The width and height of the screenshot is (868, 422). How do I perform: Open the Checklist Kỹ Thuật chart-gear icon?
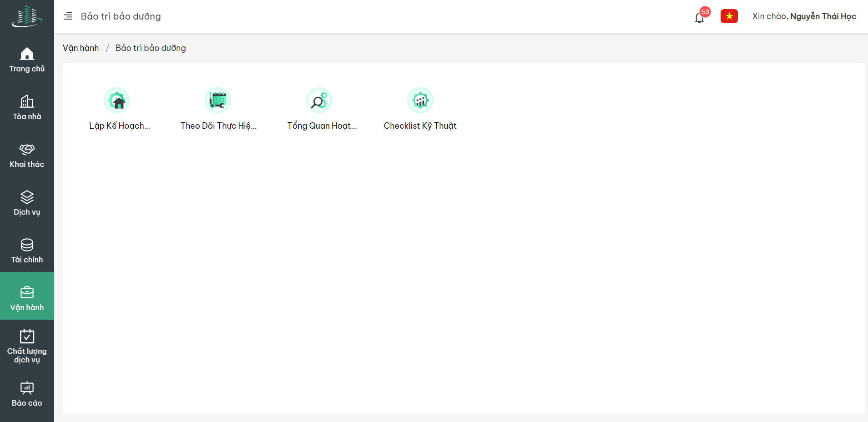pyautogui.click(x=420, y=100)
